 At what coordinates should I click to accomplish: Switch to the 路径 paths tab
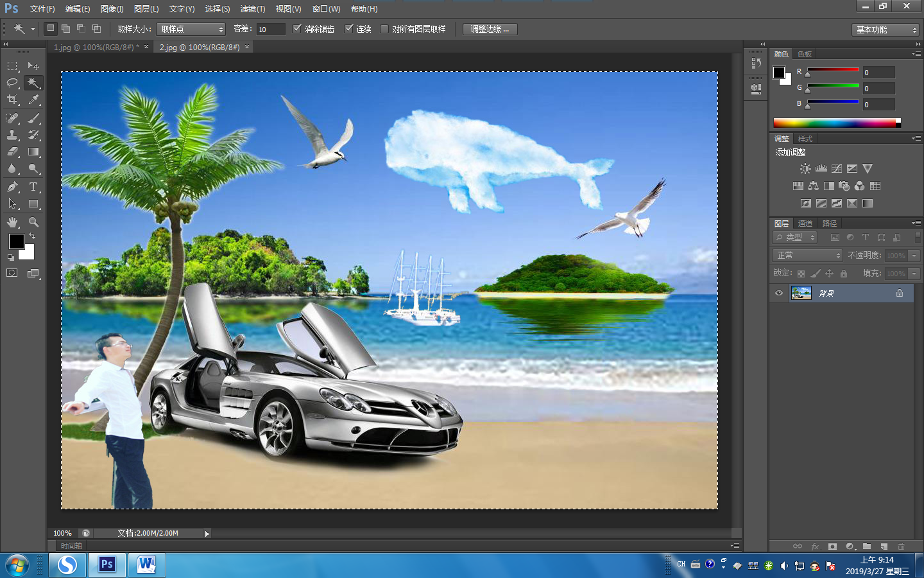830,223
